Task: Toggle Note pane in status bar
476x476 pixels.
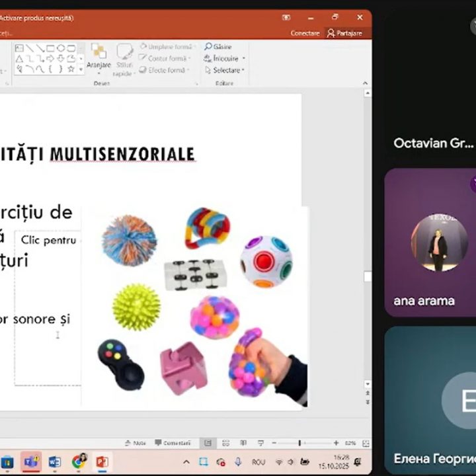Action: click(136, 443)
